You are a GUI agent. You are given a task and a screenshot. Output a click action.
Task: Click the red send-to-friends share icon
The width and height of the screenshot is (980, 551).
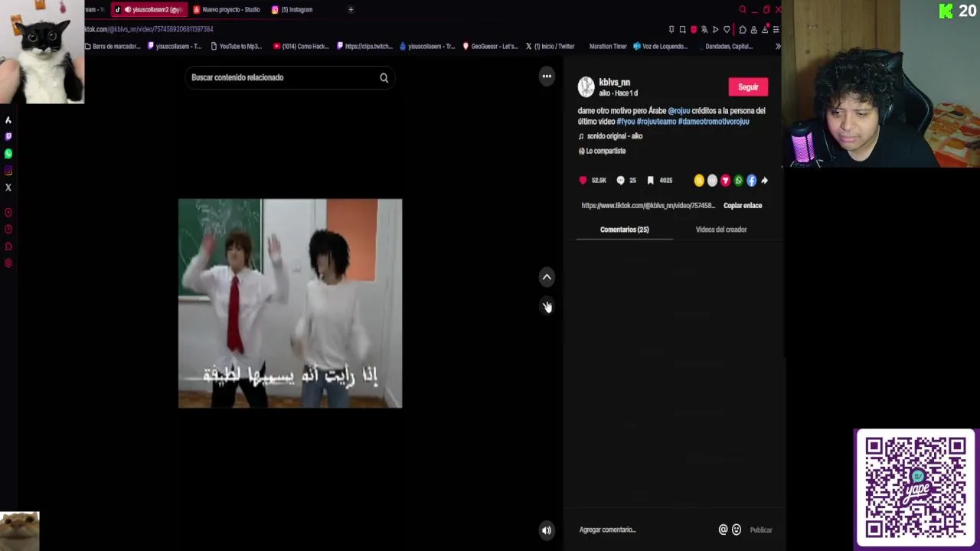click(x=725, y=181)
